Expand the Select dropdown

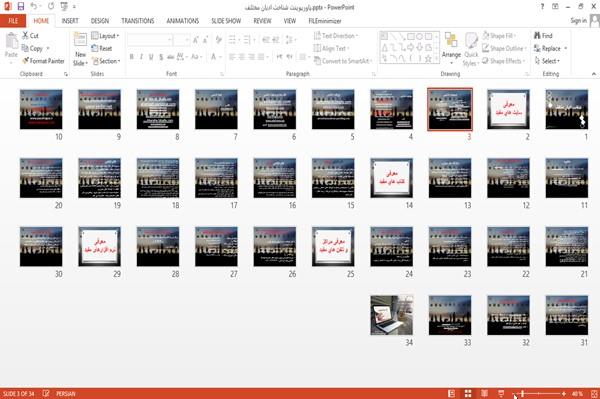(547, 61)
